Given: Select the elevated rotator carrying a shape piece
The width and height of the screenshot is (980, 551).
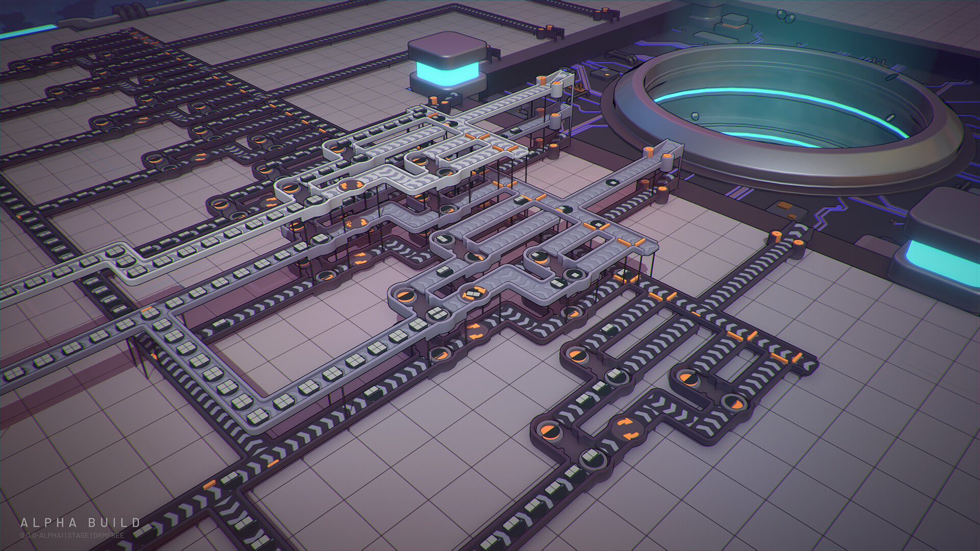Looking at the screenshot, I should click(475, 293).
